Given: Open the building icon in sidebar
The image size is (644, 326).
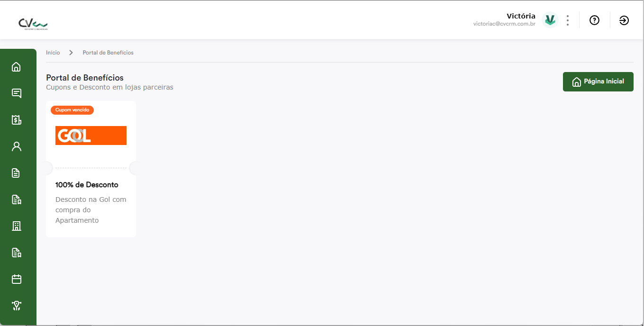Looking at the screenshot, I should pos(17,226).
